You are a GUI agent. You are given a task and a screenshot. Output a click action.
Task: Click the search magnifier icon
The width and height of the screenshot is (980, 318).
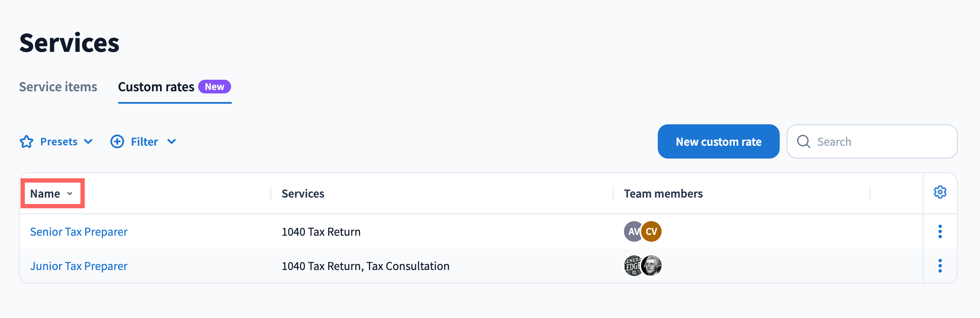(x=804, y=141)
